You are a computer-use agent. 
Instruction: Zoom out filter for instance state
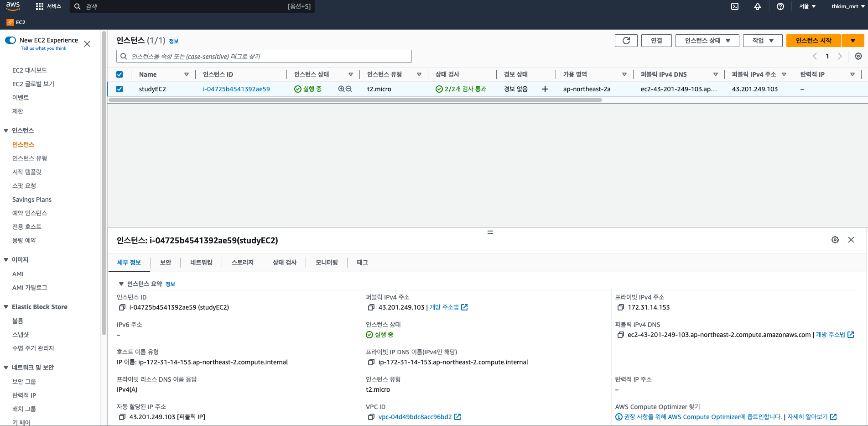[349, 89]
